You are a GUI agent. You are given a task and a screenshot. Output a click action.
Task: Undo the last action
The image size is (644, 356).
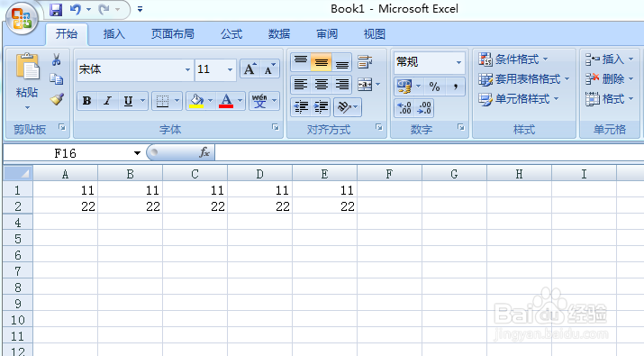(x=75, y=9)
